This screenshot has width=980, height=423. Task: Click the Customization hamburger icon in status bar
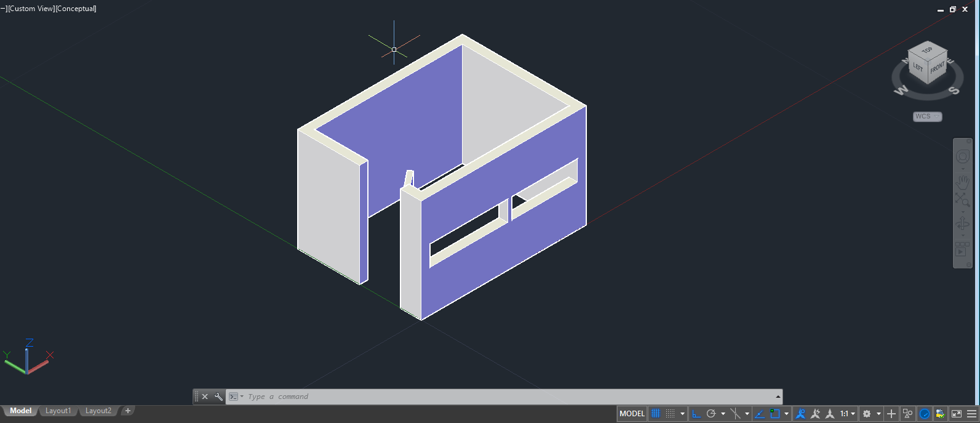(x=972, y=414)
